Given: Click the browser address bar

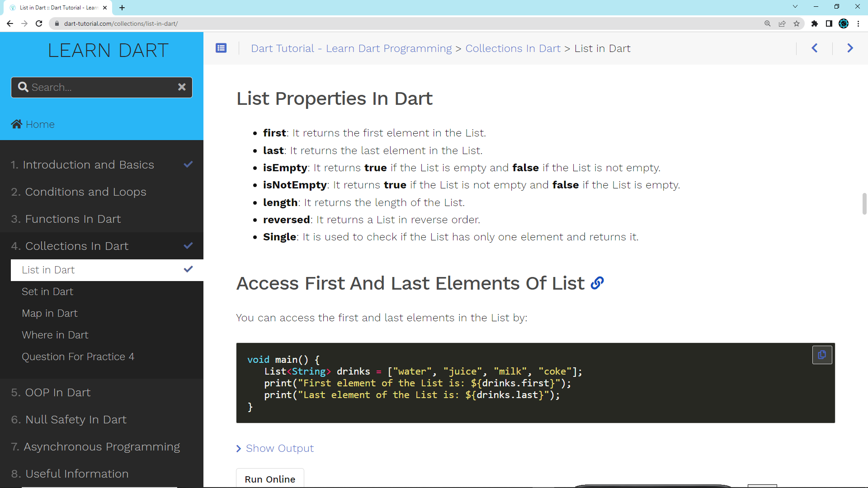Looking at the screenshot, I should point(407,23).
